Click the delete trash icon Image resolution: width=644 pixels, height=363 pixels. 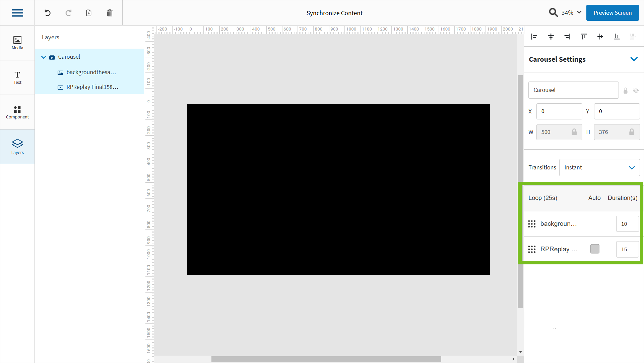tap(109, 13)
